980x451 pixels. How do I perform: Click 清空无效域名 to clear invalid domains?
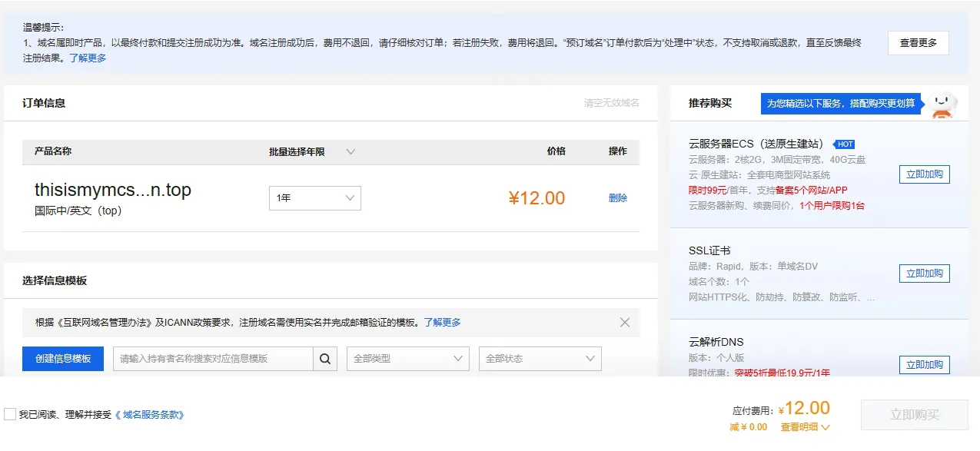(611, 103)
